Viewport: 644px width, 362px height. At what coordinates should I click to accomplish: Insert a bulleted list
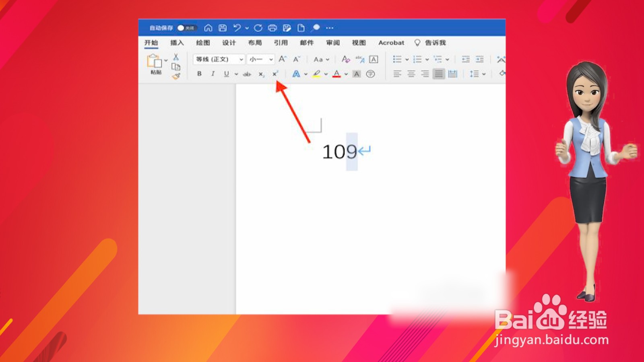pos(397,60)
